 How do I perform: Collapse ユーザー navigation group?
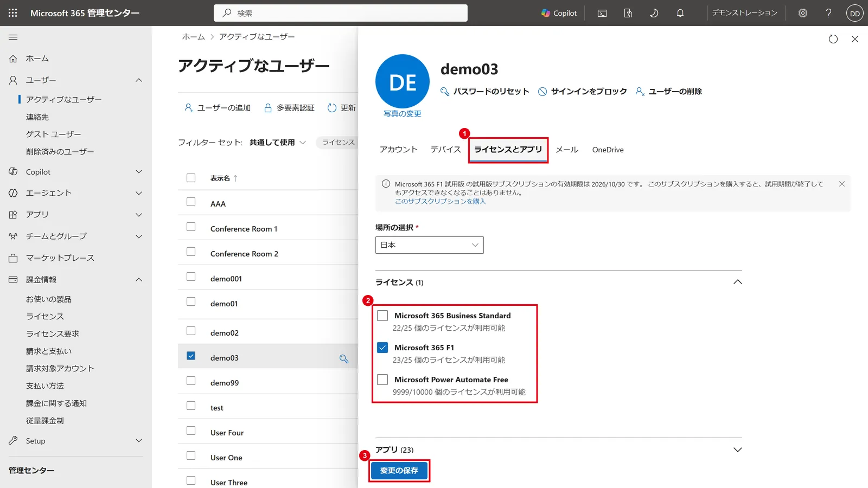139,80
